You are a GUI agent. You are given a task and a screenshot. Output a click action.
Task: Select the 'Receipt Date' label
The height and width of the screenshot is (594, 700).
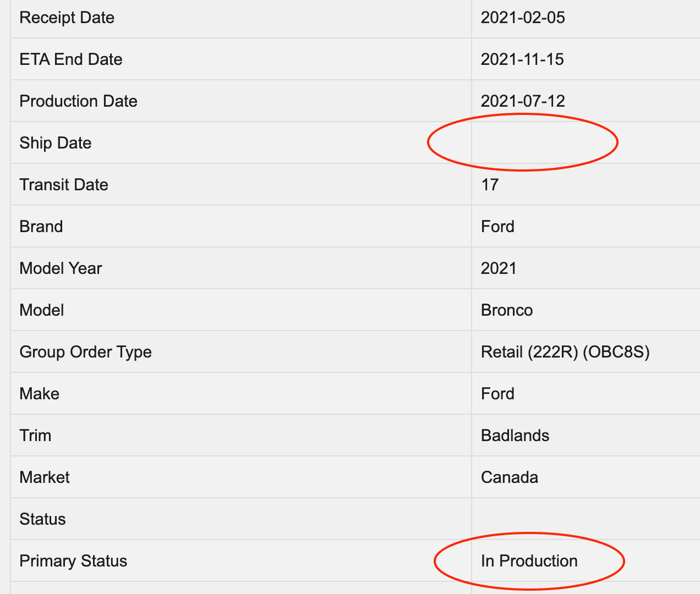tap(67, 18)
